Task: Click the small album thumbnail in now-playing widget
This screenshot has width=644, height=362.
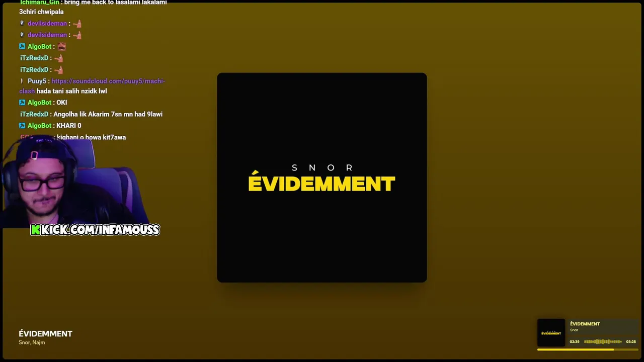Action: click(x=551, y=333)
